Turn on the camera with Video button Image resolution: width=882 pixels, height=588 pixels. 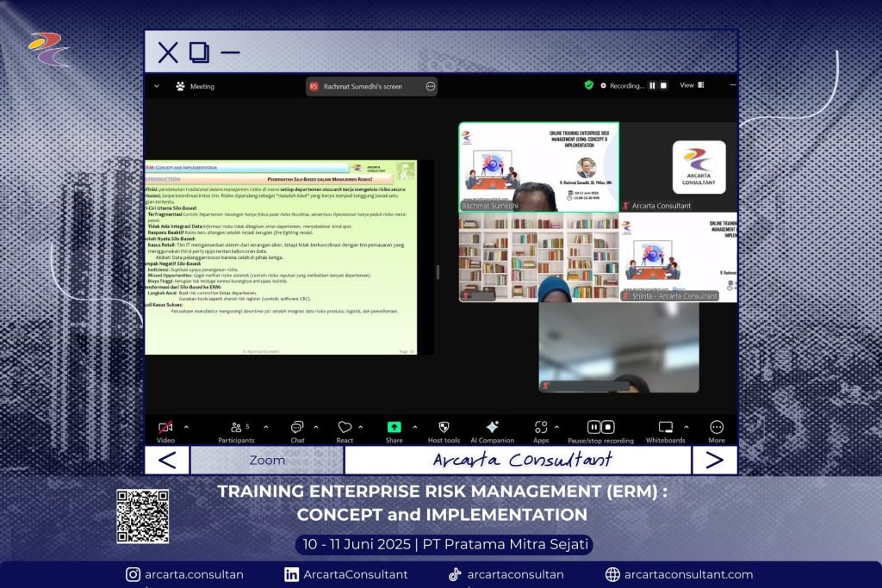pos(165,428)
